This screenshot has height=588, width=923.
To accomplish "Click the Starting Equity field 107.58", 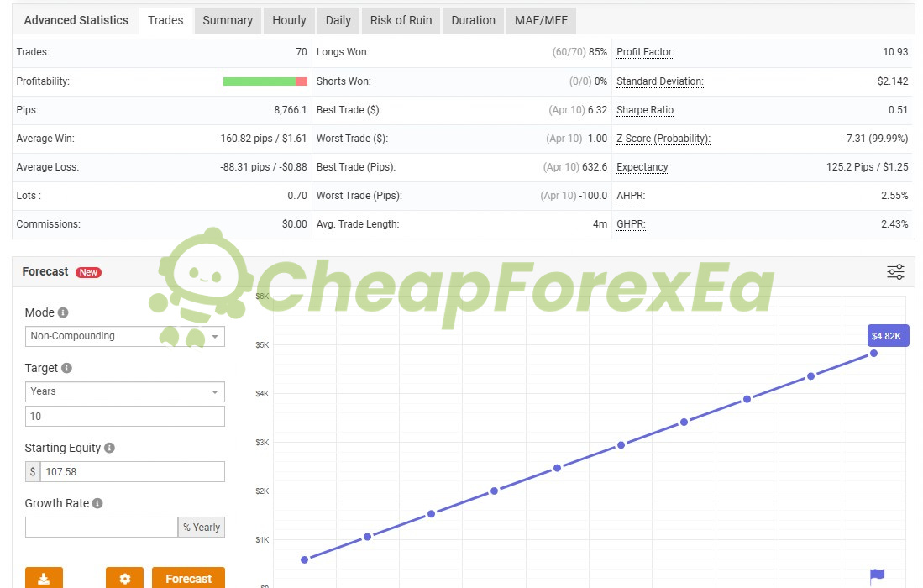I will (133, 471).
